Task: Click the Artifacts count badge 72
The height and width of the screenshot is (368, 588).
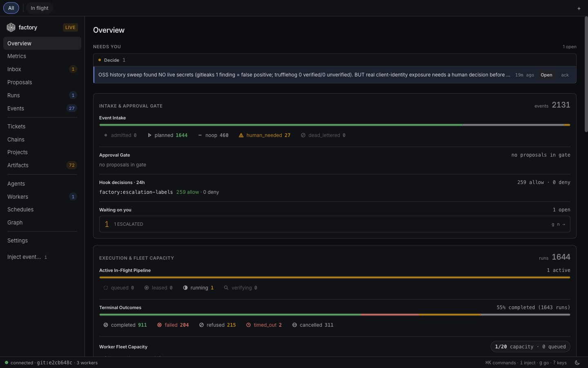Action: [x=72, y=165]
